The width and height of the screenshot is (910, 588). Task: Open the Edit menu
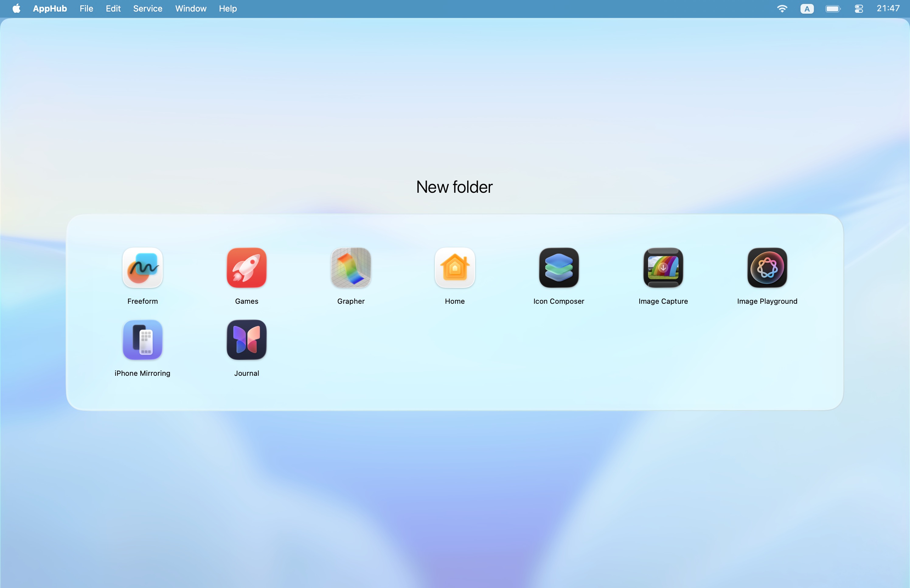113,9
